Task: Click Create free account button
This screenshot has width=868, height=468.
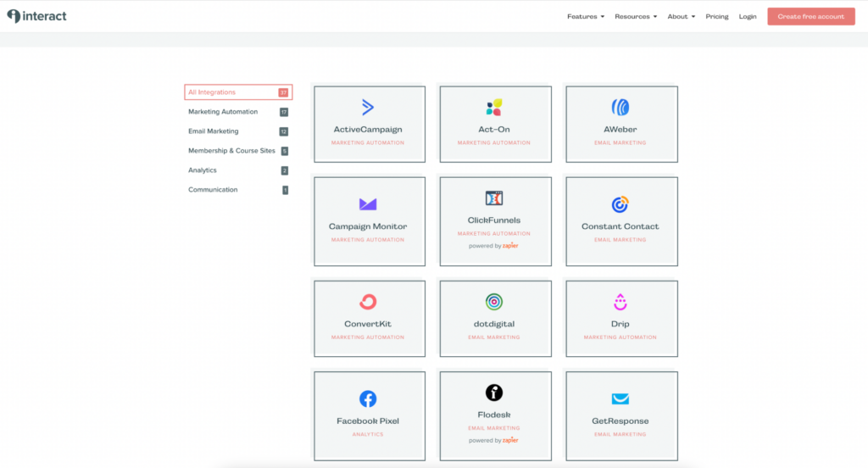Action: (x=811, y=17)
